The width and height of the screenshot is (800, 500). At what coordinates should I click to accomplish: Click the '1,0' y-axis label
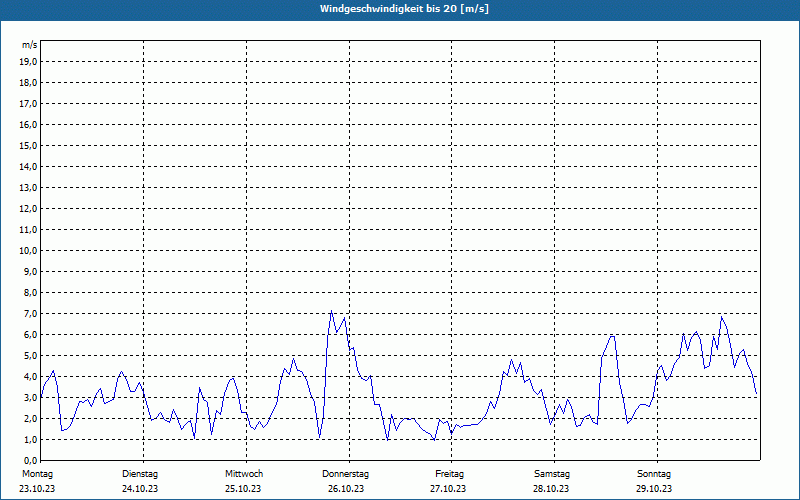29,439
